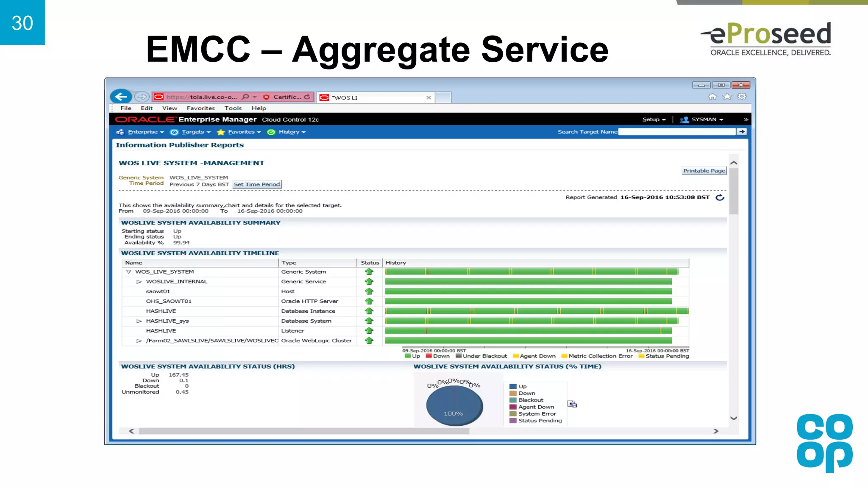Click up status arrow for WOSLIVE_INTERNAL
868x488 pixels.
click(x=369, y=281)
